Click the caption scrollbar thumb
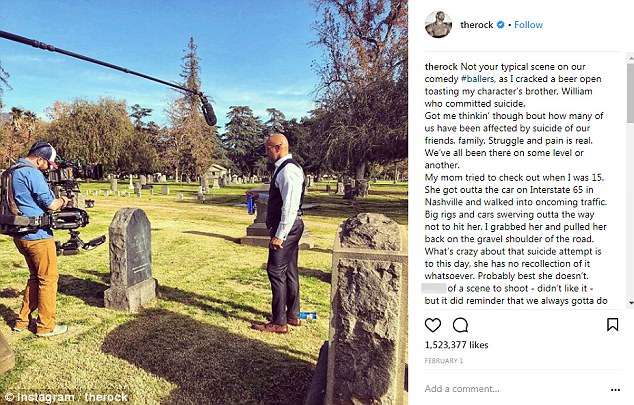Image resolution: width=634 pixels, height=405 pixels. [x=630, y=94]
